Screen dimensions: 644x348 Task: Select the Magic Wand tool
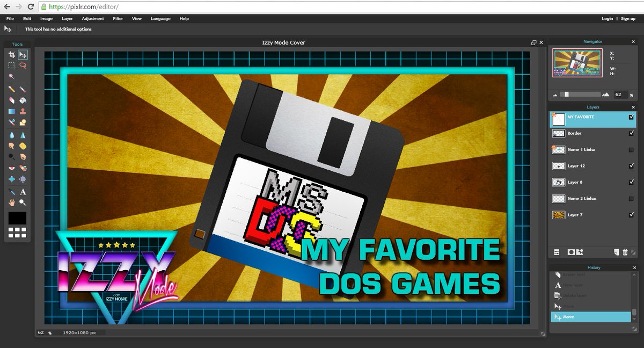click(11, 77)
